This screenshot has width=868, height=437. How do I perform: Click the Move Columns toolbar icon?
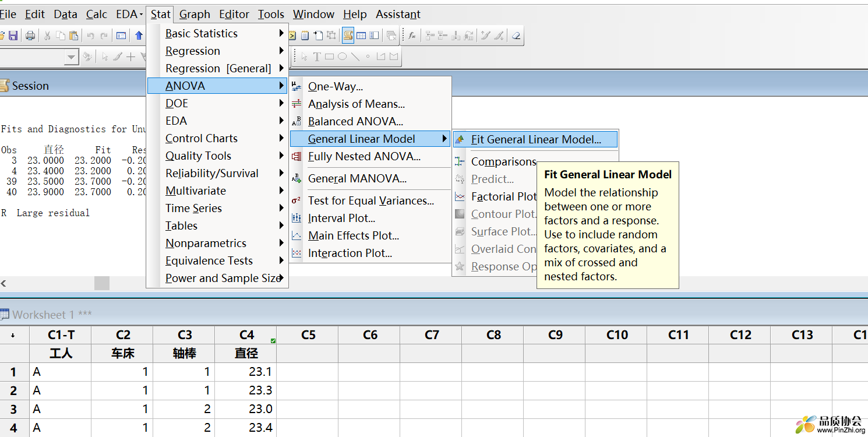(x=468, y=36)
